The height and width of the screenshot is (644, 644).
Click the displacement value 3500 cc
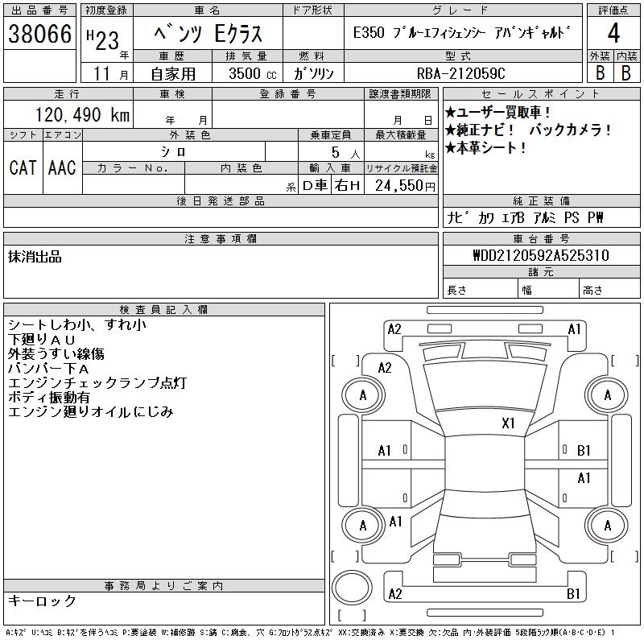coord(253,73)
